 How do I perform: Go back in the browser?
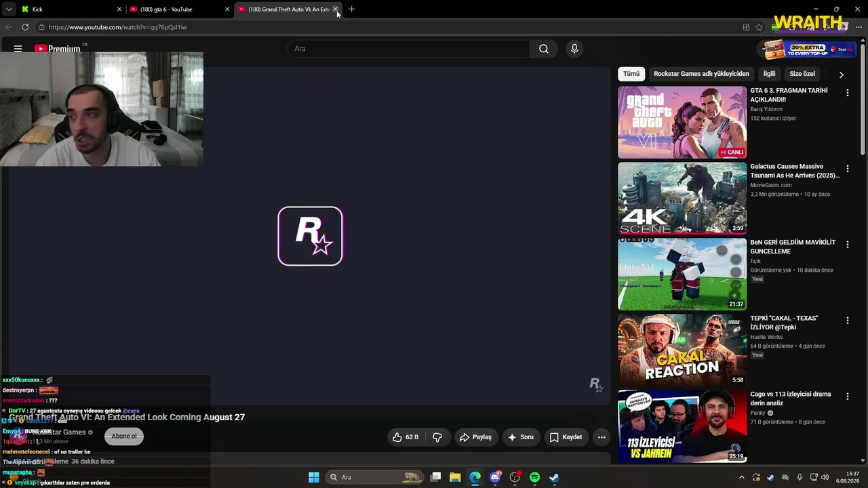pyautogui.click(x=9, y=27)
